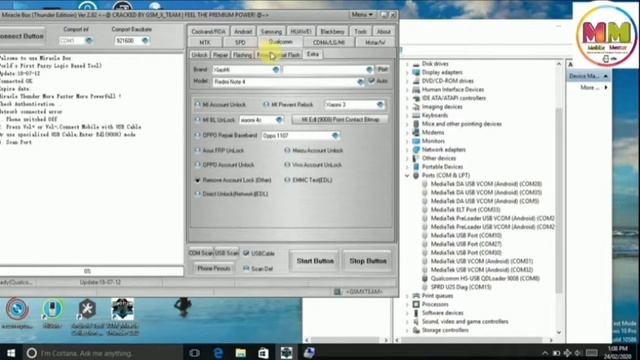Image resolution: width=640 pixels, height=360 pixels.
Task: Expand the Modems node
Action: pos(407,133)
